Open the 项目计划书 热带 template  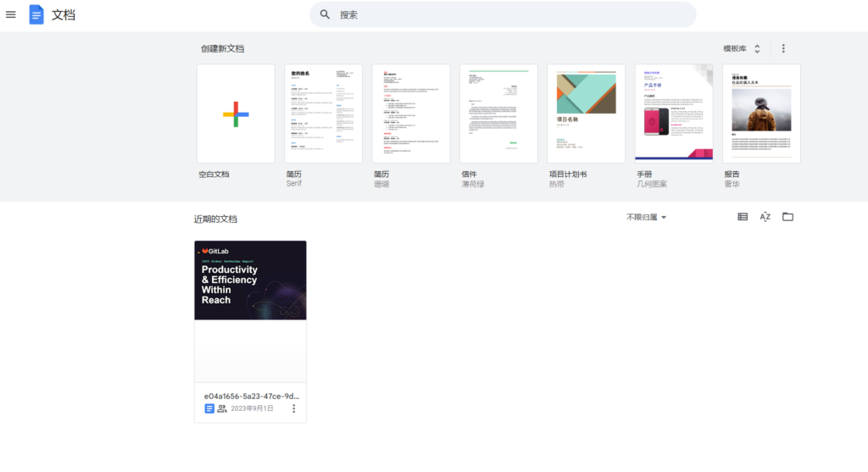587,114
